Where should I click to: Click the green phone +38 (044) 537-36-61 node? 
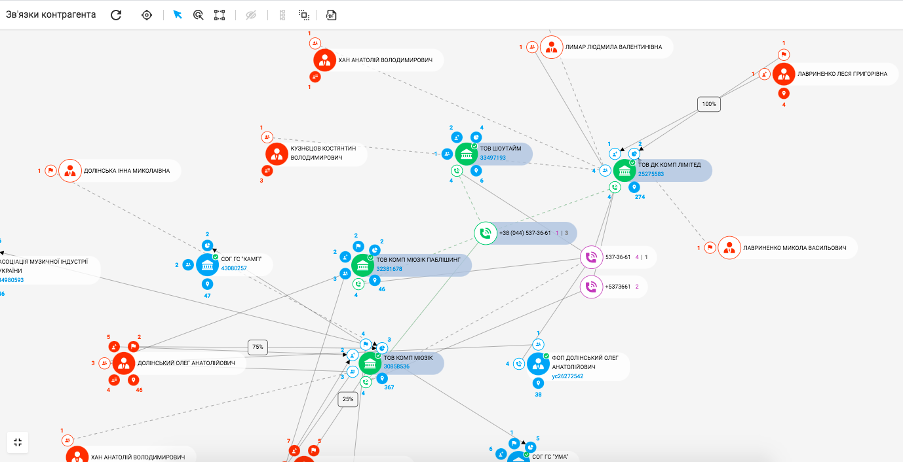tap(485, 233)
